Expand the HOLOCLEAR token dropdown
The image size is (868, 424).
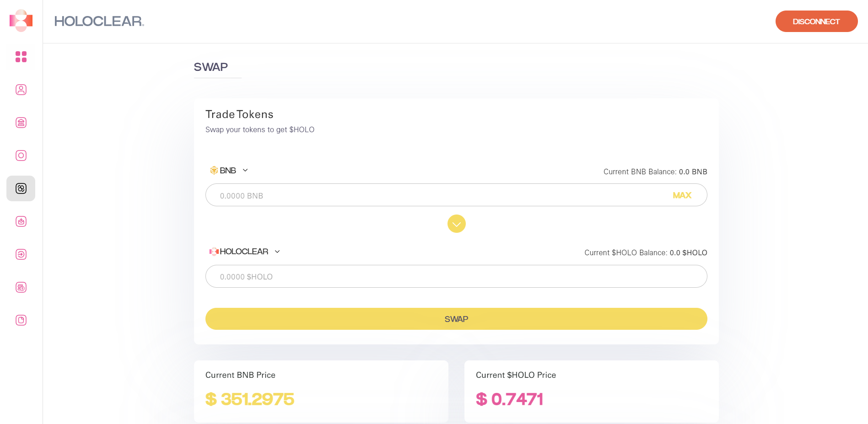click(x=277, y=252)
